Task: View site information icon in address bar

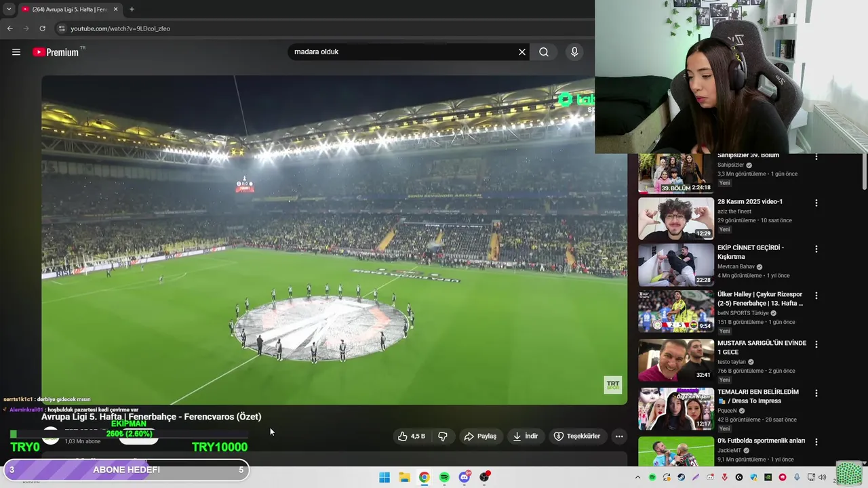Action: click(x=61, y=28)
